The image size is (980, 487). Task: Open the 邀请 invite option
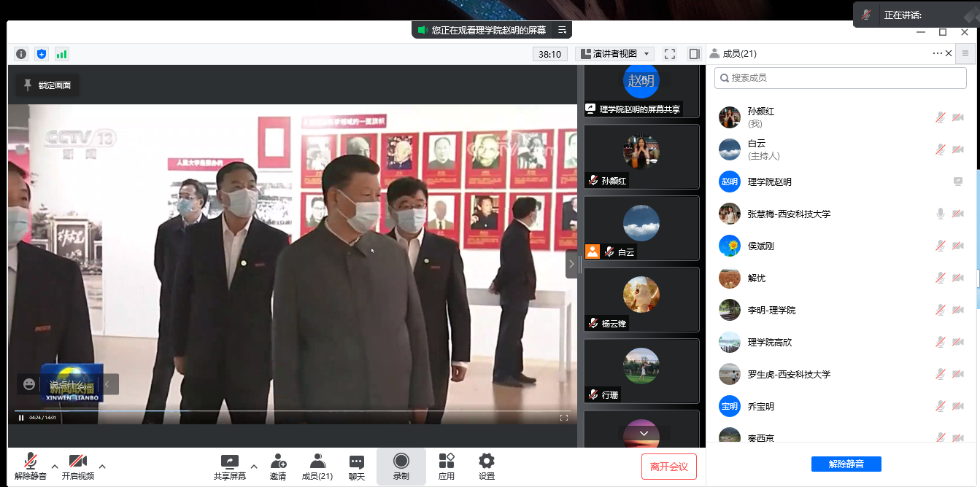[x=278, y=467]
